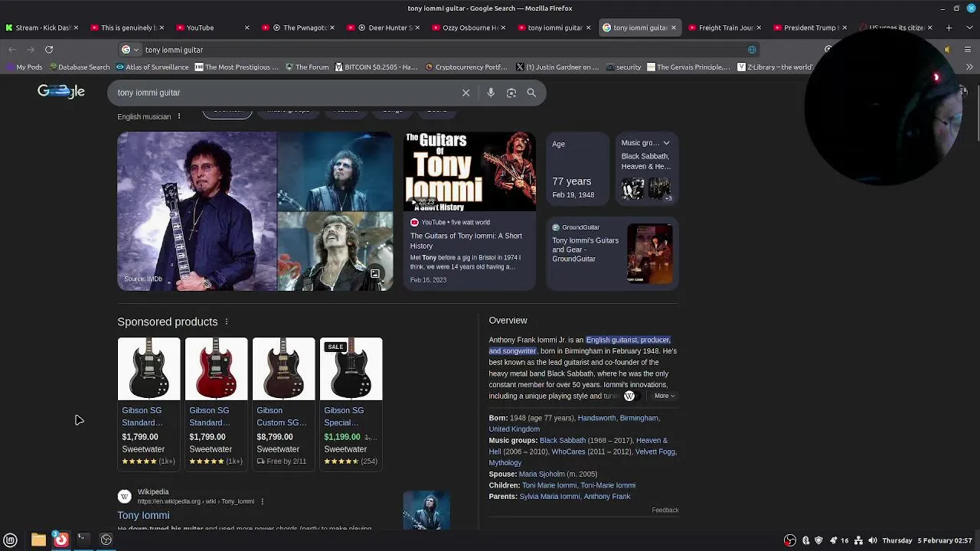Open the Wikipedia result's three-dot menu
The height and width of the screenshot is (551, 980).
(262, 501)
